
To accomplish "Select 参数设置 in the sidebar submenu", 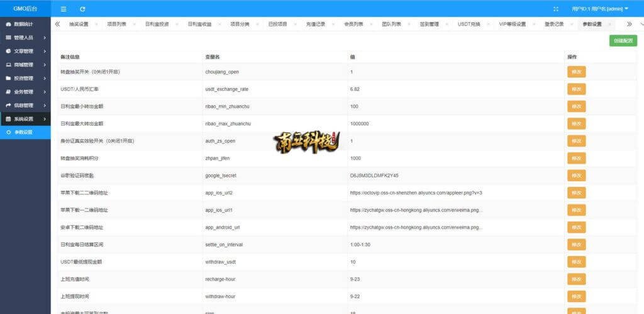I will click(x=23, y=132).
